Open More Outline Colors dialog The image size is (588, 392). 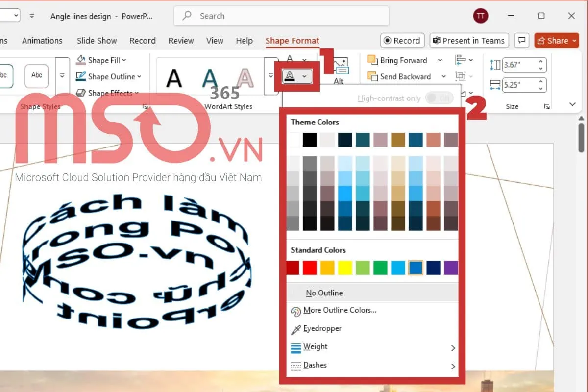pyautogui.click(x=340, y=310)
